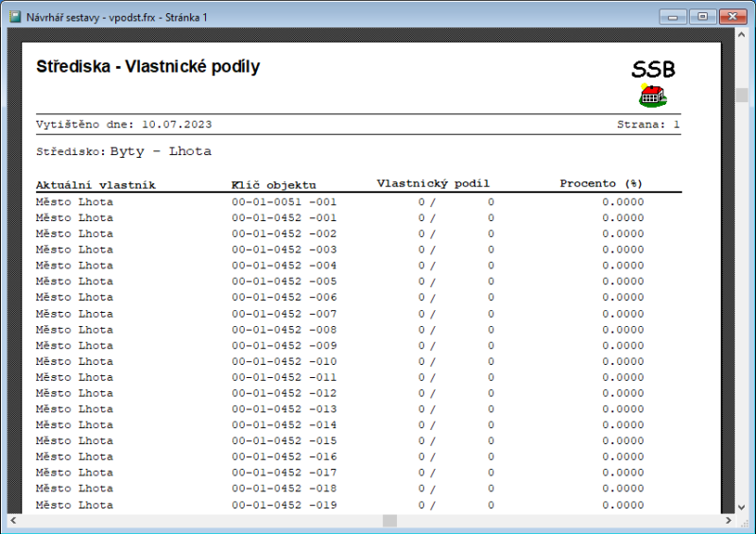This screenshot has width=756, height=534.
Task: Click the 'Vytištěno dne: 10.07.2023' print date
Action: (124, 124)
